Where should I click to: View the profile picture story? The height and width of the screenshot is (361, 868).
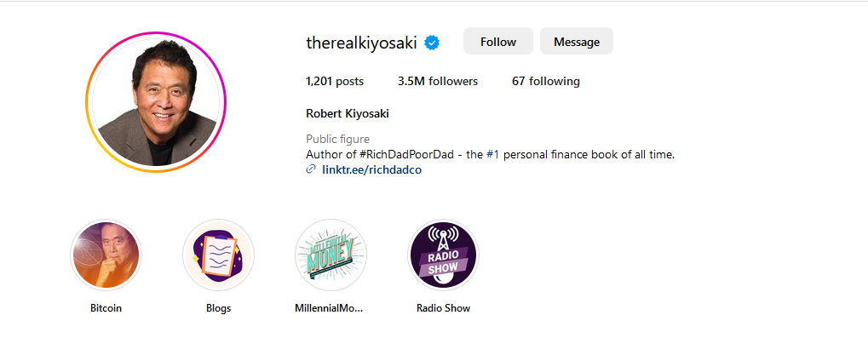click(x=156, y=102)
